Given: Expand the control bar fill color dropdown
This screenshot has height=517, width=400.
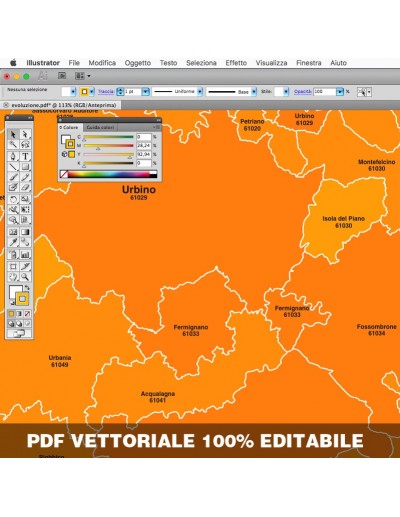Looking at the screenshot, I should [73, 92].
